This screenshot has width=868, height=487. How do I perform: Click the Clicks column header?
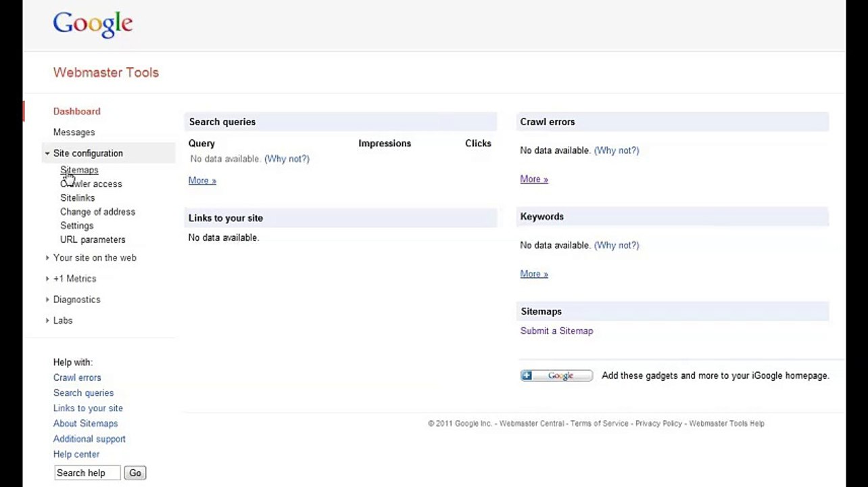(x=478, y=143)
